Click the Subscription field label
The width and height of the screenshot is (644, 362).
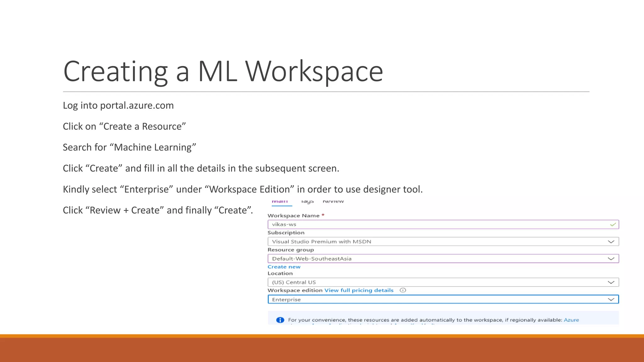286,233
